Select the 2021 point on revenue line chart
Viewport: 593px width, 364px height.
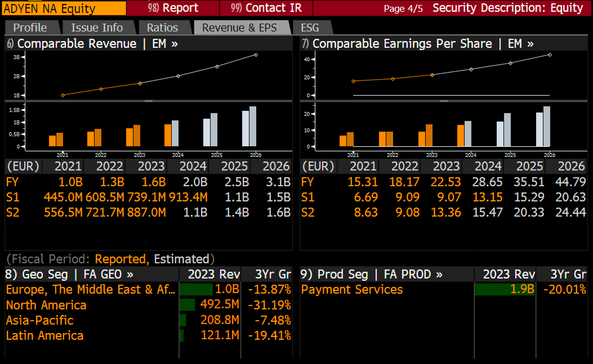[63, 95]
